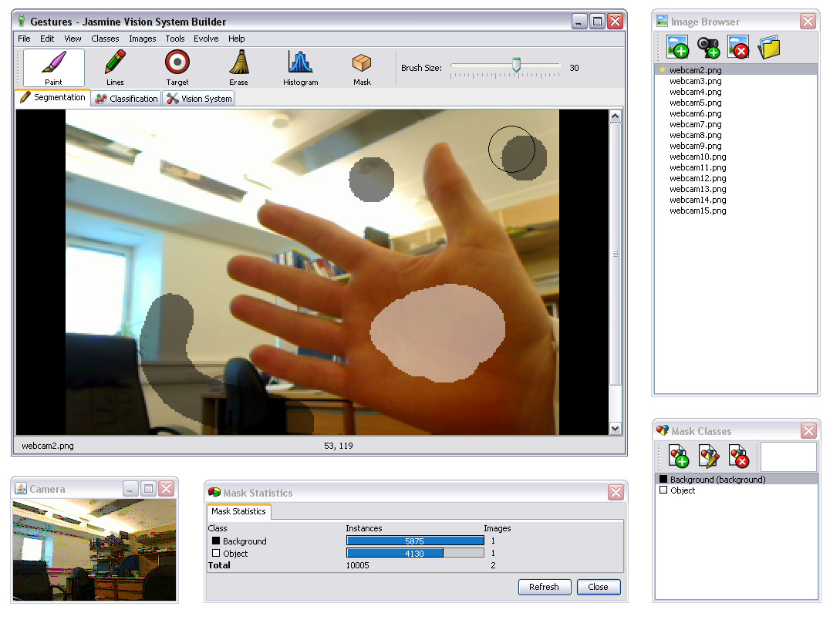The image size is (840, 620).
Task: Open the Edit menu
Action: click(47, 39)
